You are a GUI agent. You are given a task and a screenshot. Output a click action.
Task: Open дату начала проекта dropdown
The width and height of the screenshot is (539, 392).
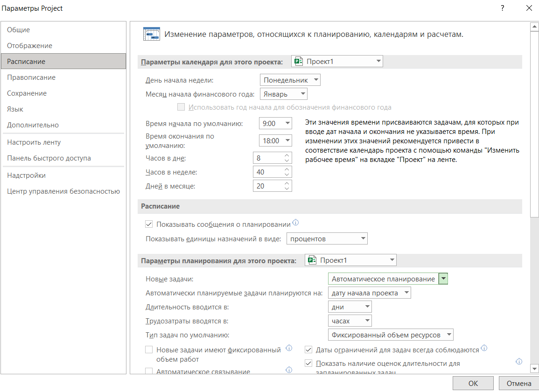pyautogui.click(x=370, y=293)
